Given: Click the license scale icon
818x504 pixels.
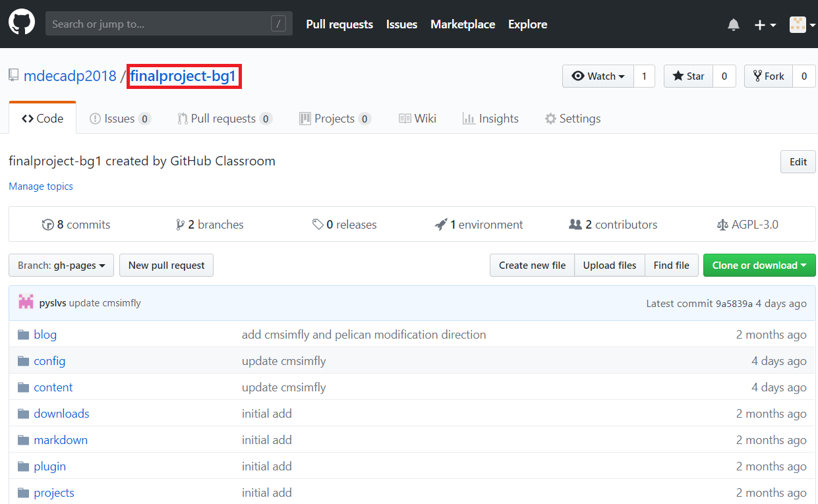Looking at the screenshot, I should pos(722,225).
